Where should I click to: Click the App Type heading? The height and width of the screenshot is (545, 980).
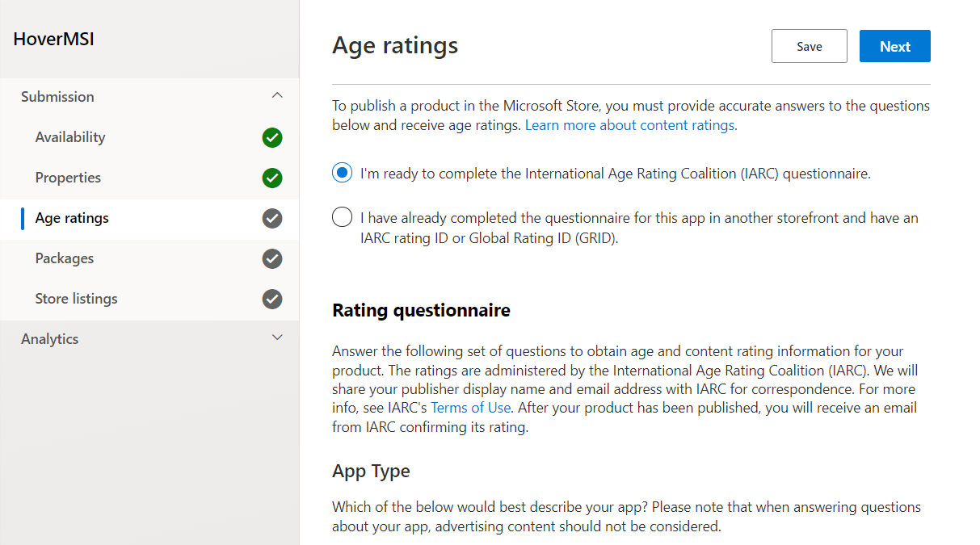click(x=371, y=471)
